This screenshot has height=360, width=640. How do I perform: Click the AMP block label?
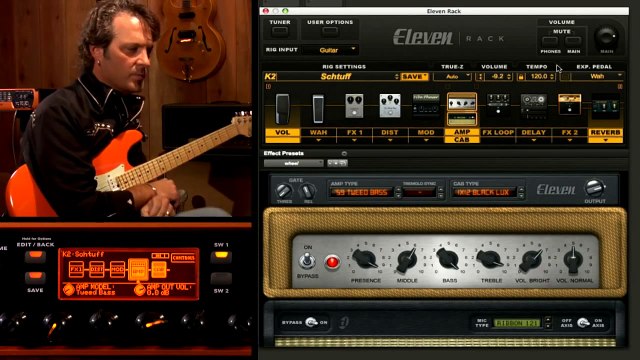[x=462, y=132]
